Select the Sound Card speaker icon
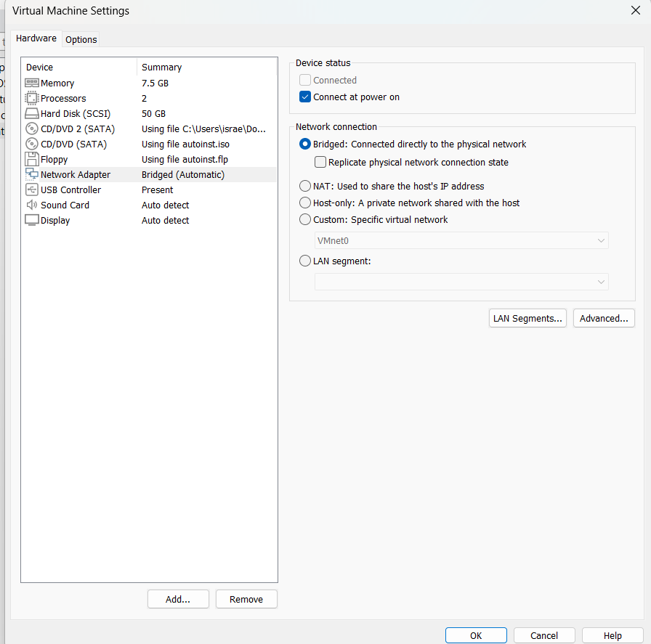 (32, 205)
